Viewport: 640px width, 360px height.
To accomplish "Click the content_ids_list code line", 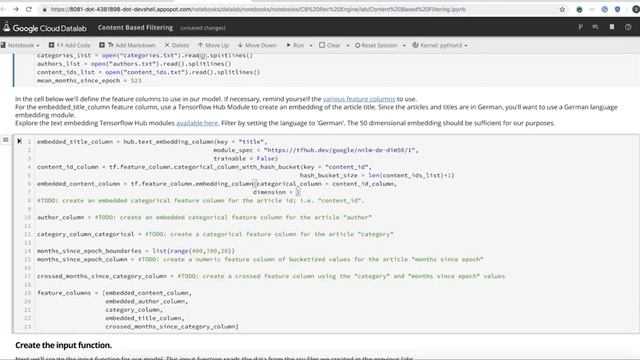I will pyautogui.click(x=148, y=72).
